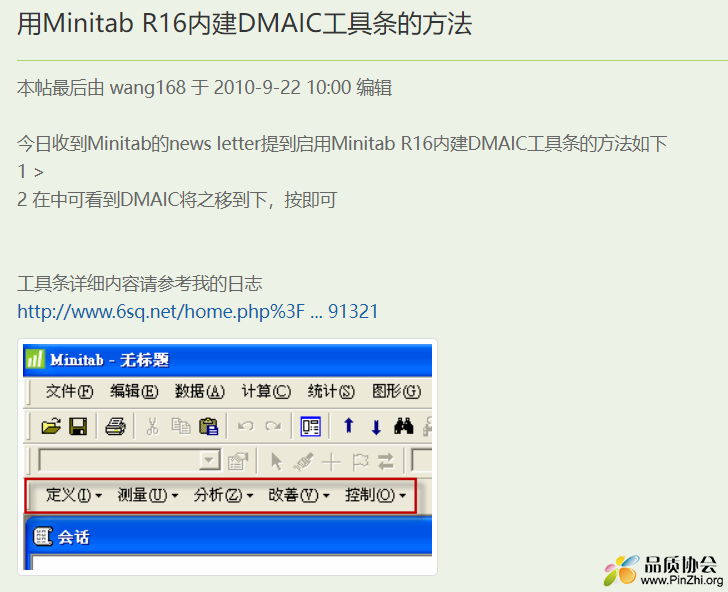This screenshot has width=728, height=592.
Task: Open the 数据(A) menu
Action: pos(200,391)
